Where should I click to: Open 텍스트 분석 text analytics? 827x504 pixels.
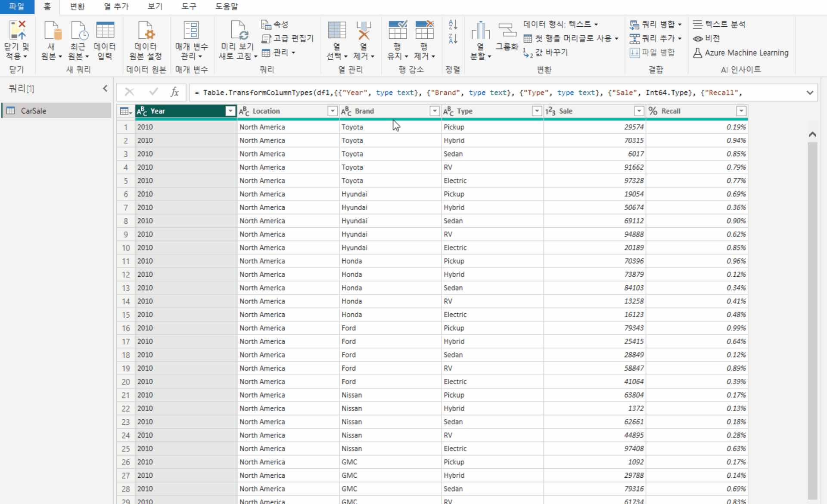(x=719, y=24)
